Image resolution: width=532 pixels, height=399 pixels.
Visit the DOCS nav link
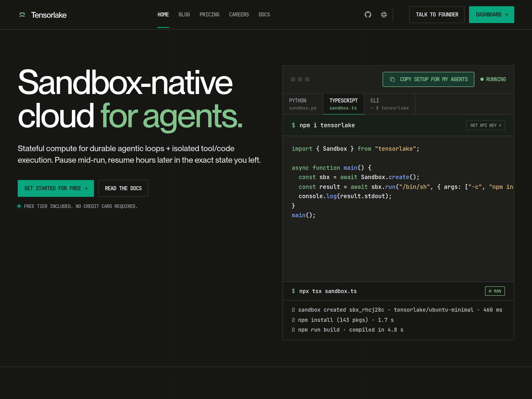264,15
